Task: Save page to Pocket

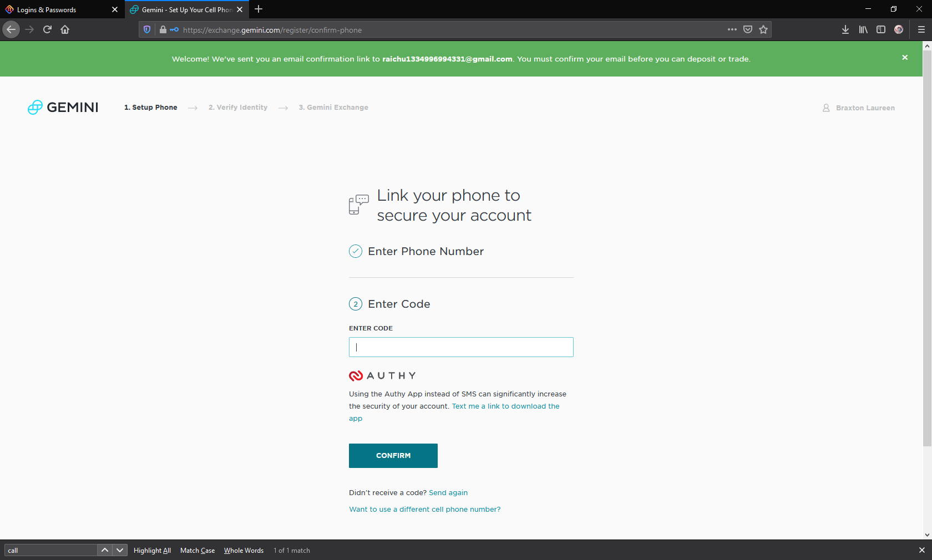Action: point(748,30)
